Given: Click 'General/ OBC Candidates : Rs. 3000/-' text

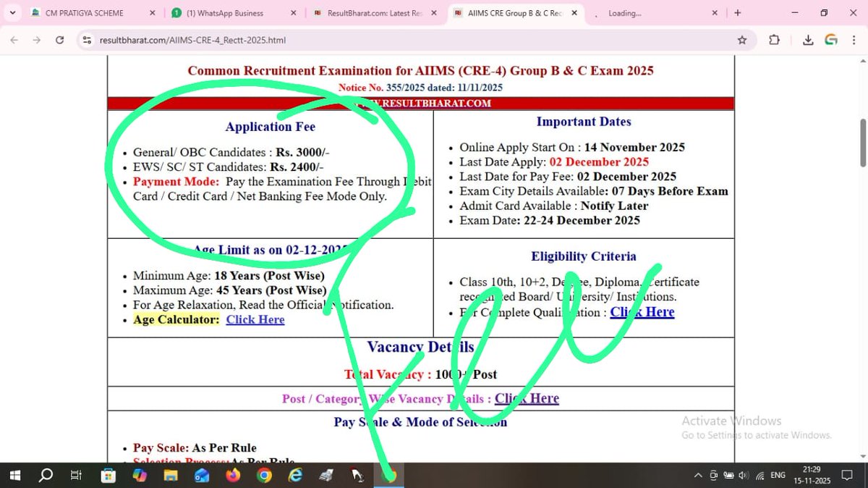Looking at the screenshot, I should [x=231, y=153].
